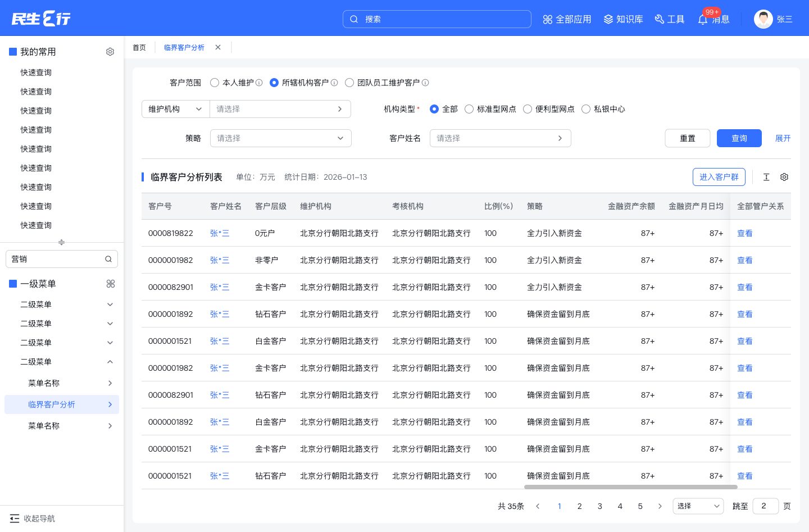Select the 私银中心 radio option
This screenshot has height=532, width=809.
tap(586, 109)
